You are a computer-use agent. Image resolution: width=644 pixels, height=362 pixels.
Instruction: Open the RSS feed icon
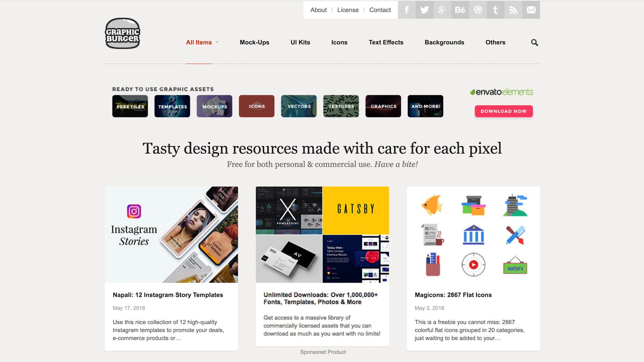tap(513, 10)
